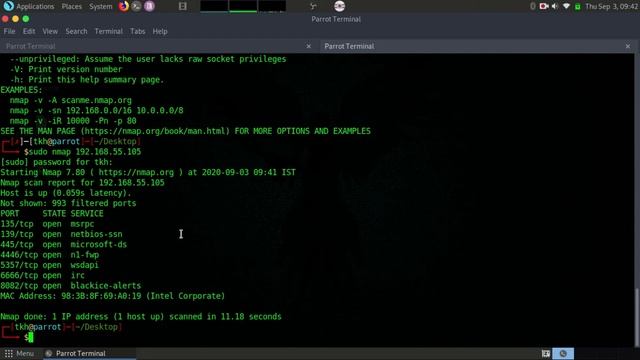This screenshot has width=640, height=360.
Task: Click the line '135/tcp open msrpc'
Action: click(x=47, y=224)
